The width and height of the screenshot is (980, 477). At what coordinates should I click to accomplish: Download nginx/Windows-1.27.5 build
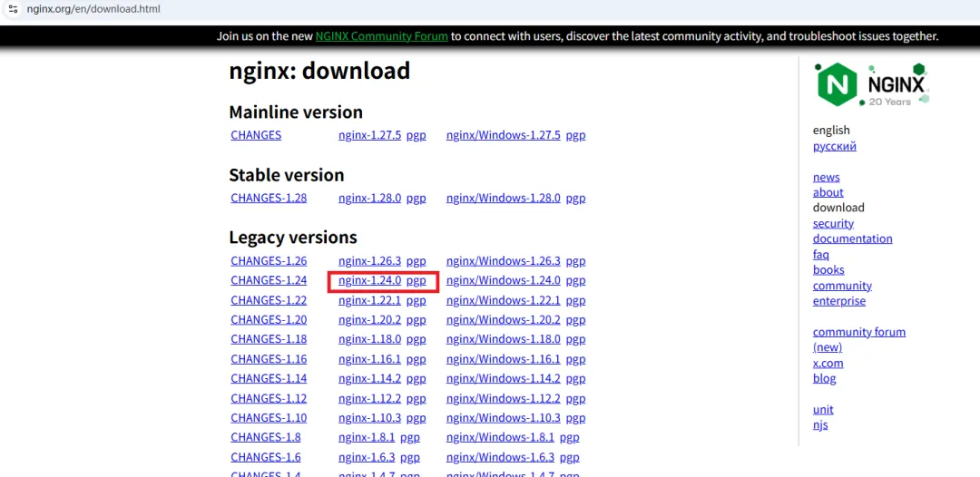(x=503, y=135)
